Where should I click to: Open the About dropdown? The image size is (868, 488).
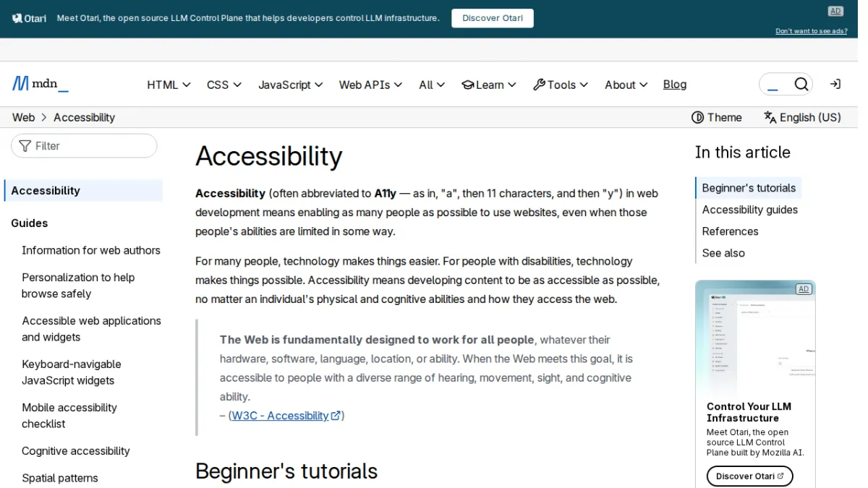[626, 85]
